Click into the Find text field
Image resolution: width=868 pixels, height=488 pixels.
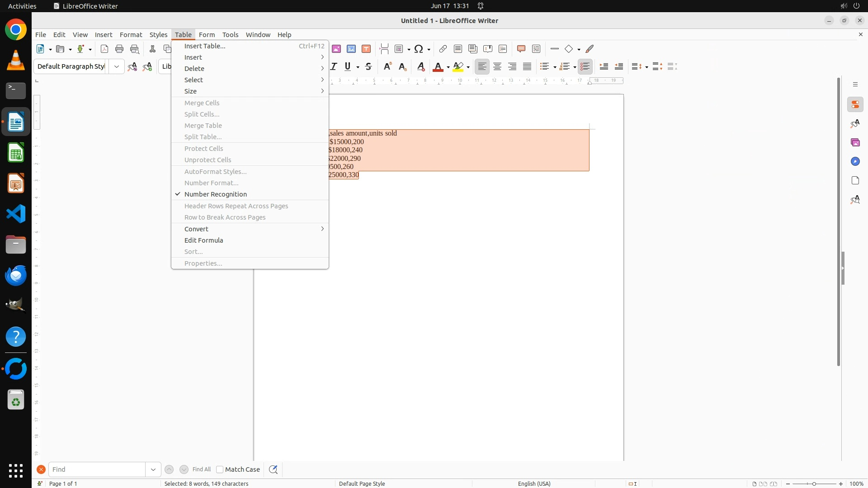pyautogui.click(x=97, y=469)
